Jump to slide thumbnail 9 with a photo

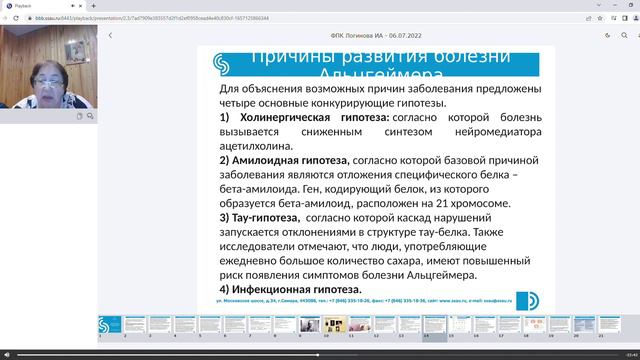pyautogui.click(x=310, y=325)
